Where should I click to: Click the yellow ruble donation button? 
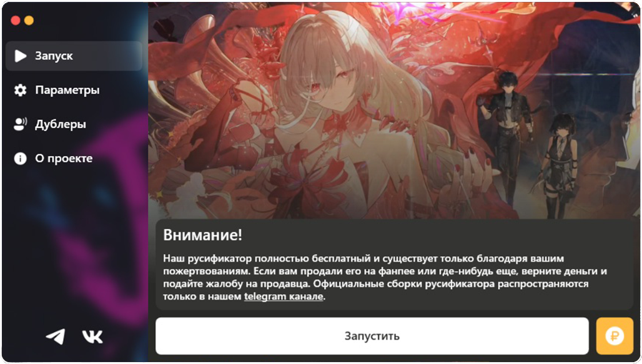tap(615, 336)
